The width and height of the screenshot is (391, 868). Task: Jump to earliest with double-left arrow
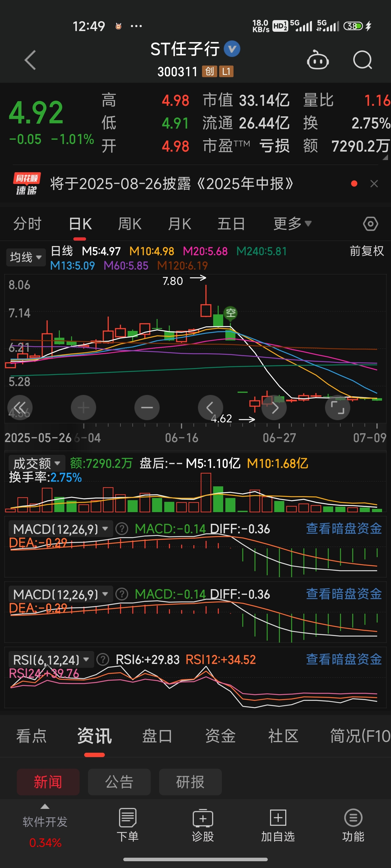coord(20,407)
